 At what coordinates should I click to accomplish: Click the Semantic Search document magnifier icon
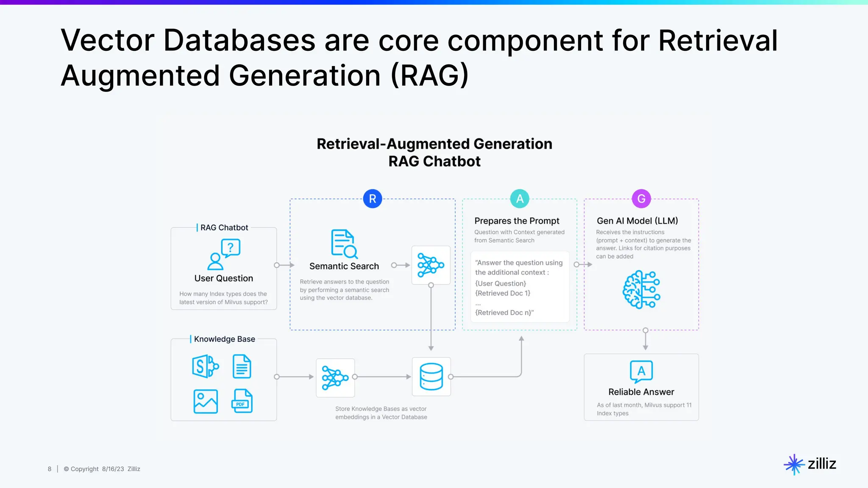coord(344,244)
